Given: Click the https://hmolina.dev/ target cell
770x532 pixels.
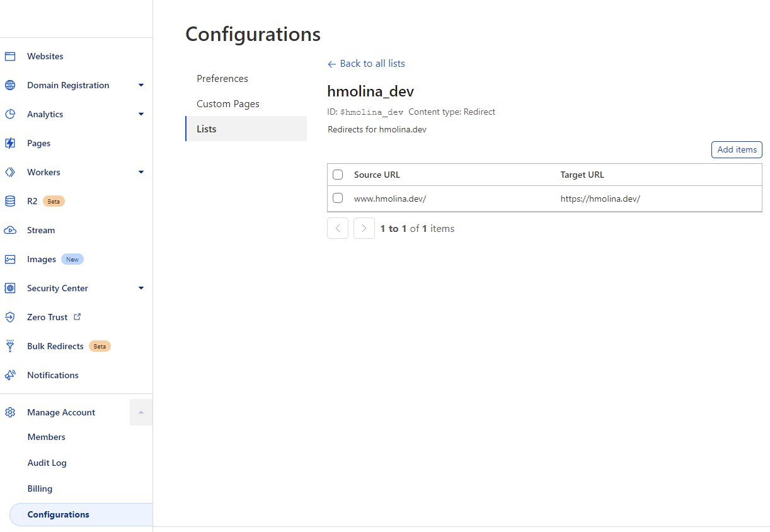Looking at the screenshot, I should pyautogui.click(x=600, y=199).
